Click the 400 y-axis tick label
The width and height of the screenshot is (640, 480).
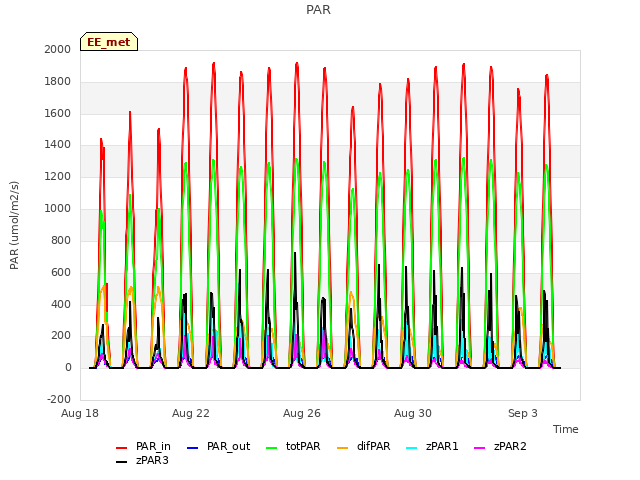coord(61,304)
